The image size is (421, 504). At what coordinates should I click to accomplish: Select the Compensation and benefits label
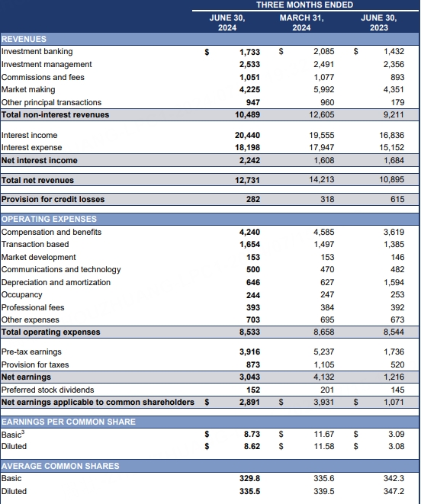click(51, 232)
